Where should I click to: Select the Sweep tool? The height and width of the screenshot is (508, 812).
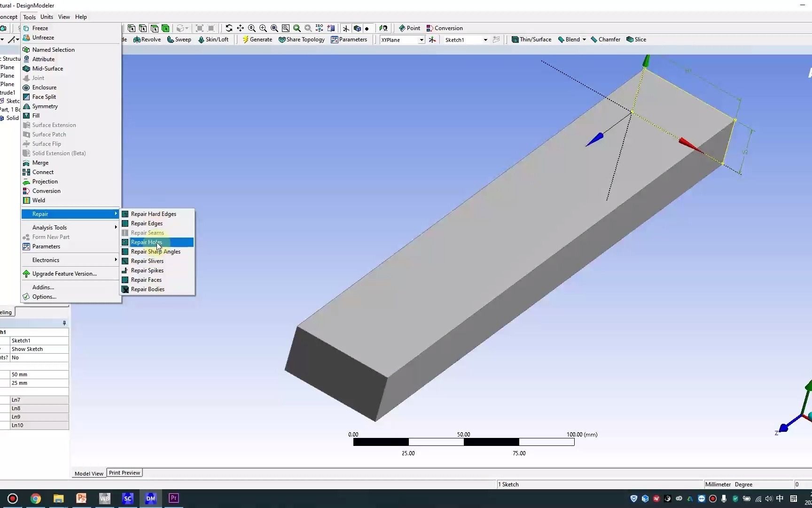tap(179, 40)
